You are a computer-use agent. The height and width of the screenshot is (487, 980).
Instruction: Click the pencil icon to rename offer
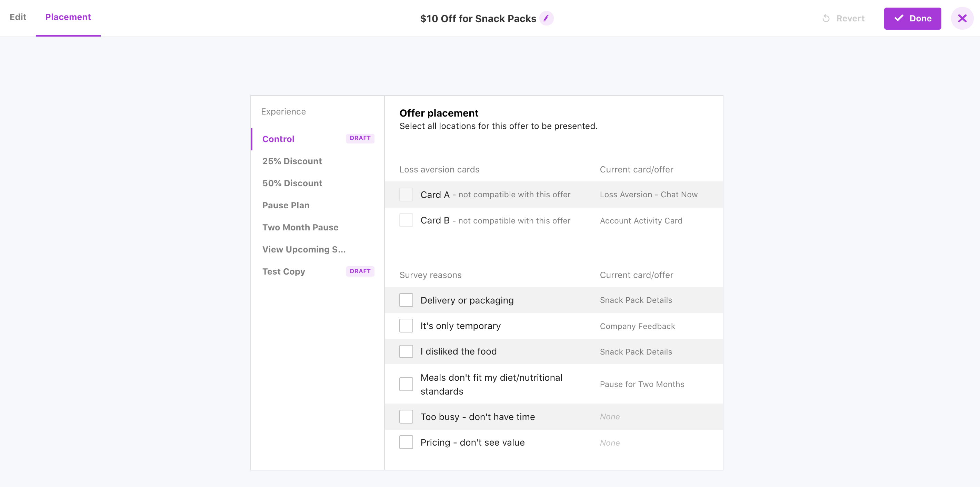coord(546,18)
